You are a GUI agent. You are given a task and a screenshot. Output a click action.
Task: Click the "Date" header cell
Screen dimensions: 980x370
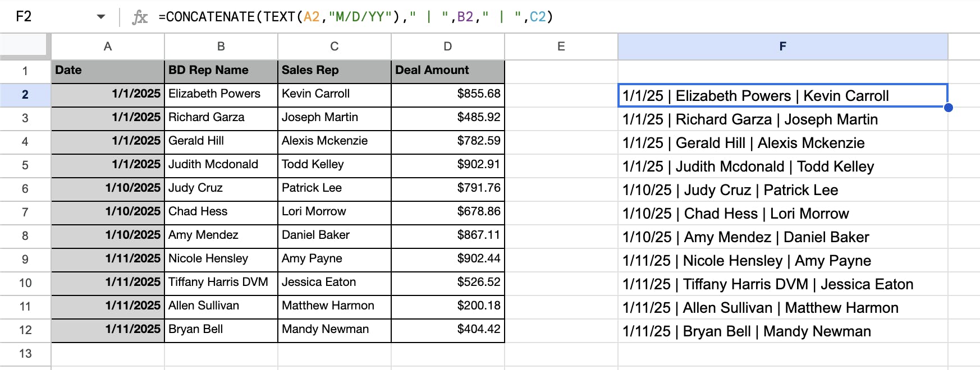[x=108, y=71]
